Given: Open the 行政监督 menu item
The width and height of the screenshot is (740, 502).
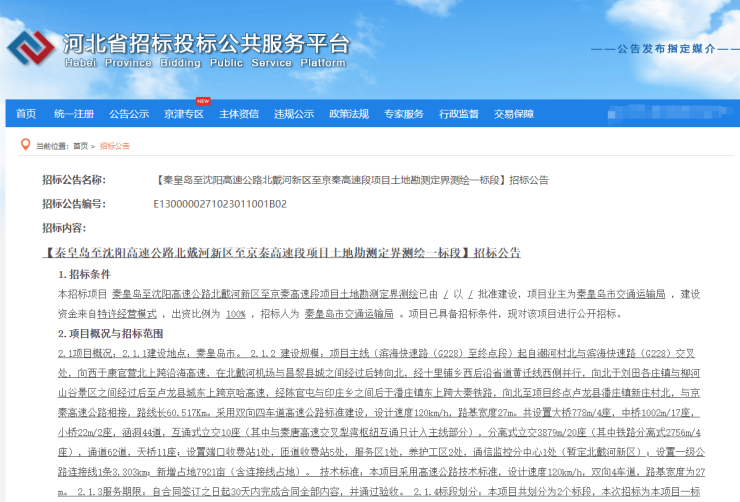Looking at the screenshot, I should 459,114.
